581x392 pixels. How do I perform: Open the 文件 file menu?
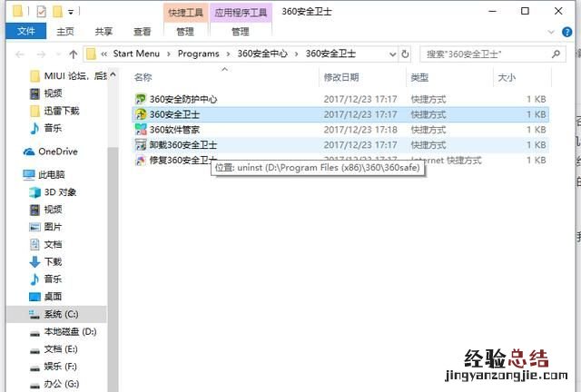coord(26,31)
